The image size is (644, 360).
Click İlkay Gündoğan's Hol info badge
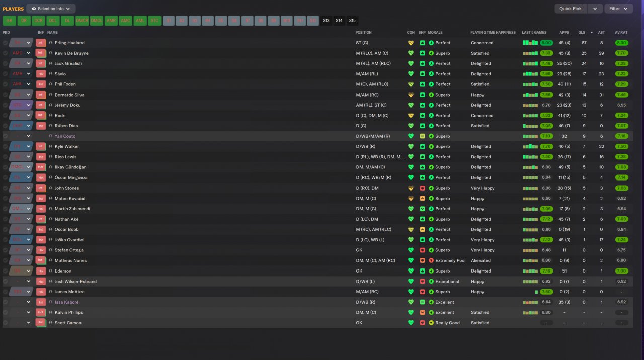[41, 167]
